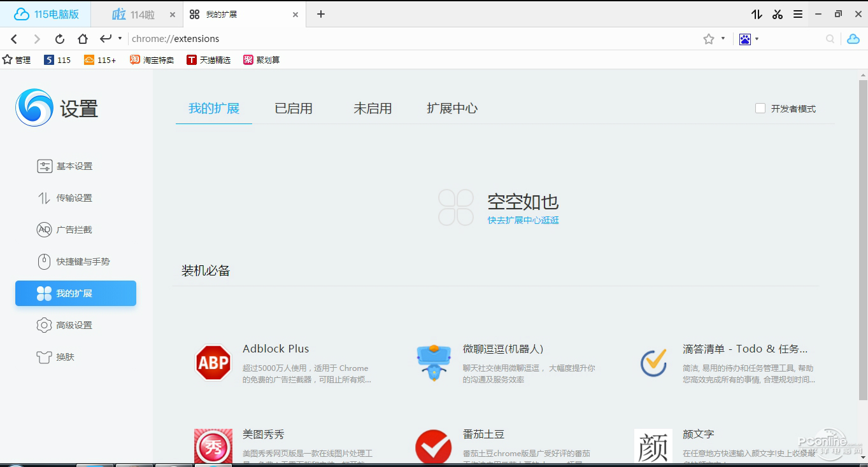Open the dropdown beside the bookmark star
Screen dimensions: 868x467
(x=723, y=39)
